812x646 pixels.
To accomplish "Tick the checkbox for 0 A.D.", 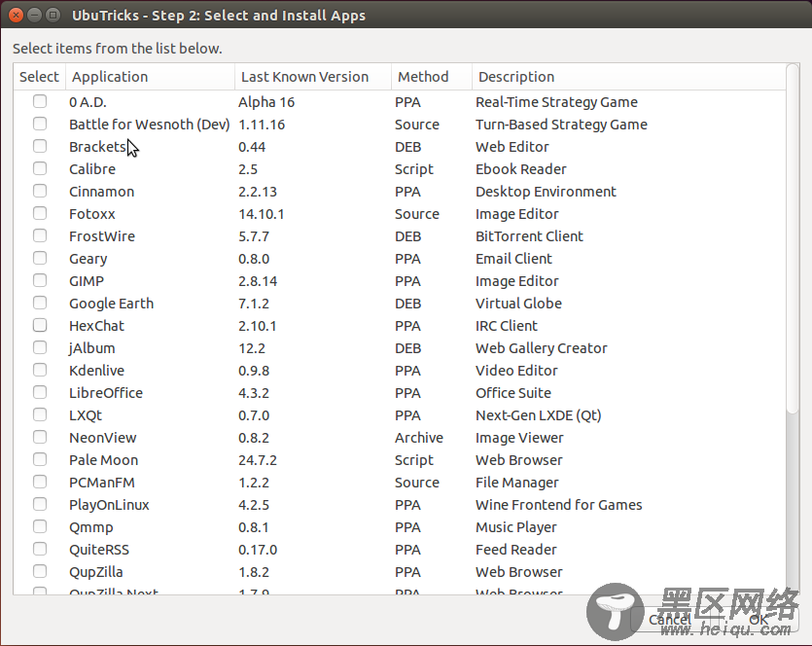I will (40, 101).
